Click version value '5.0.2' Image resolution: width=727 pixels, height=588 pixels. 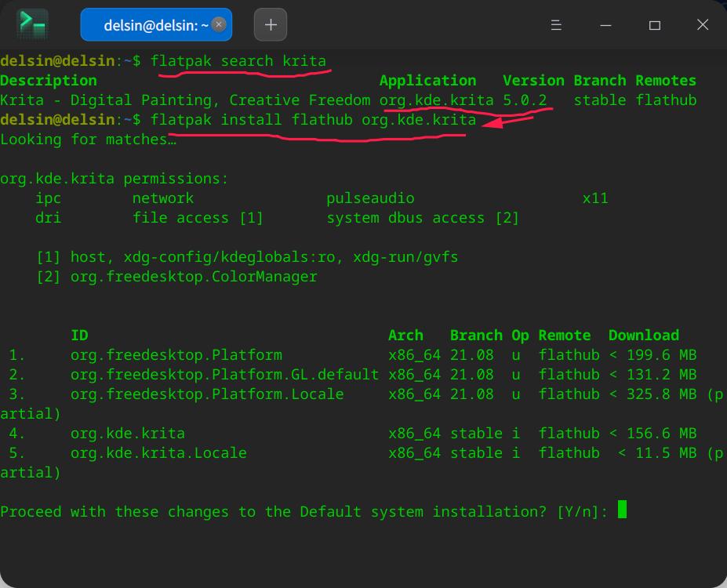pos(525,100)
